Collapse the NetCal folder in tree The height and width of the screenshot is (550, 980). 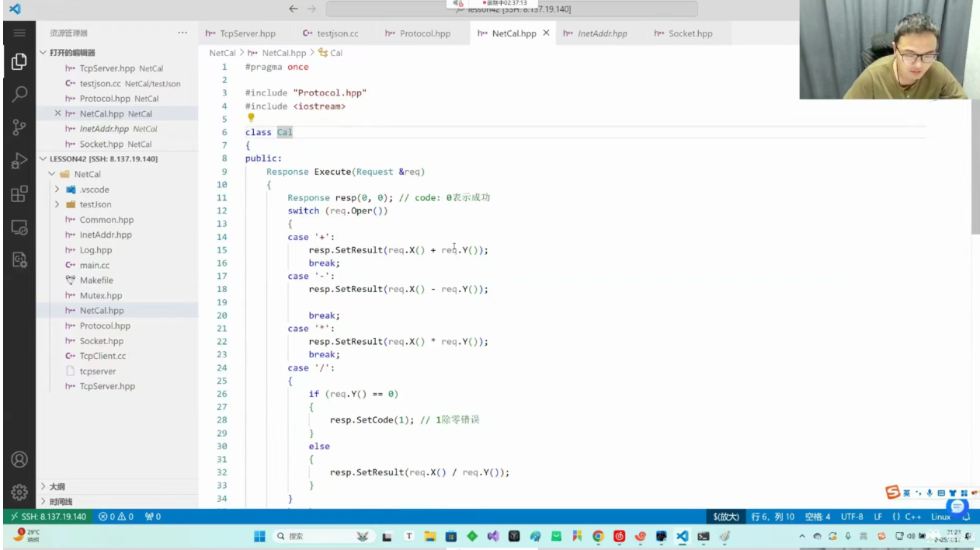51,174
